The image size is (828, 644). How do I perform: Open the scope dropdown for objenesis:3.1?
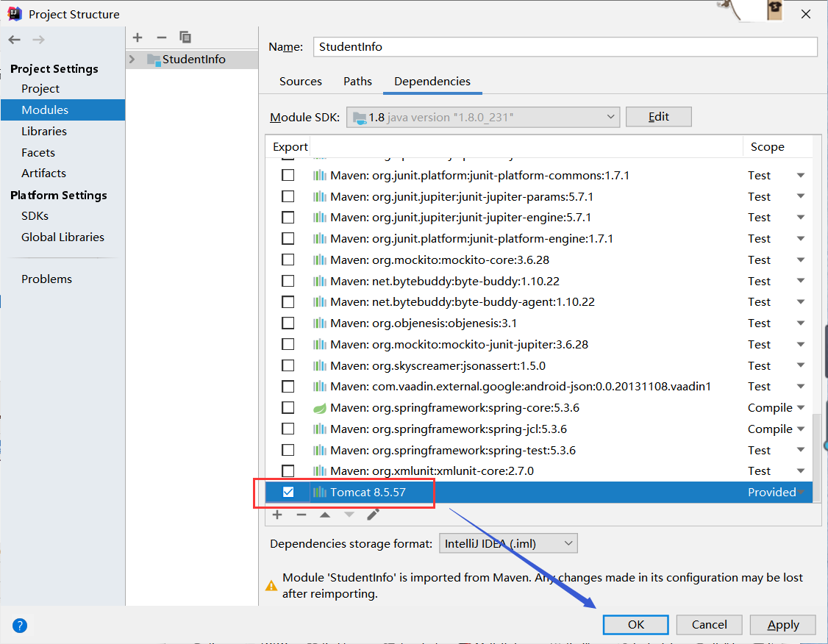pyautogui.click(x=801, y=323)
